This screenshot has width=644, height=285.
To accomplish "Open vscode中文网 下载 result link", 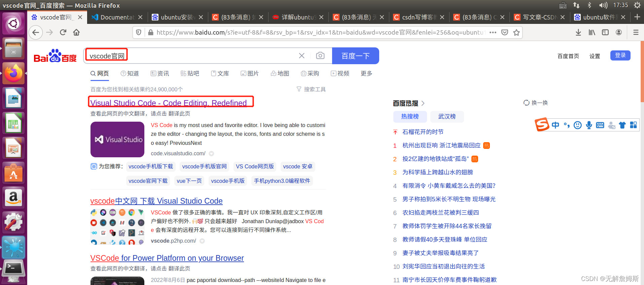I will pos(156,201).
